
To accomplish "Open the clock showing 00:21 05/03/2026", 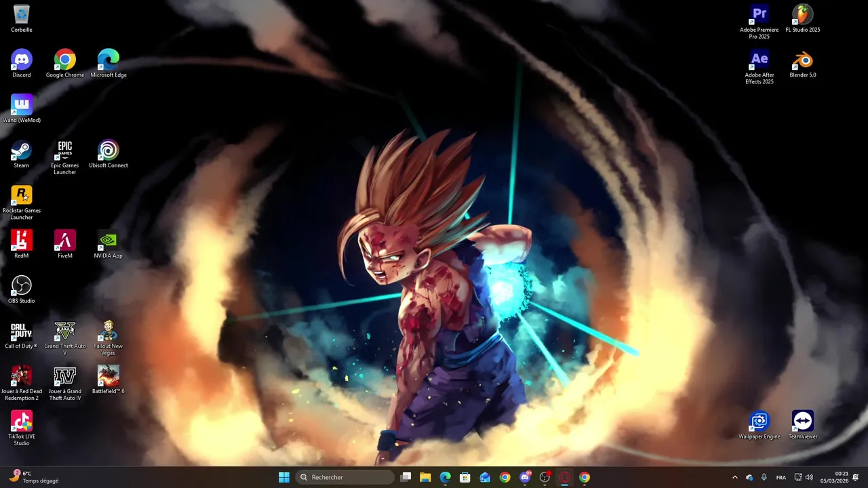I will pos(834,477).
